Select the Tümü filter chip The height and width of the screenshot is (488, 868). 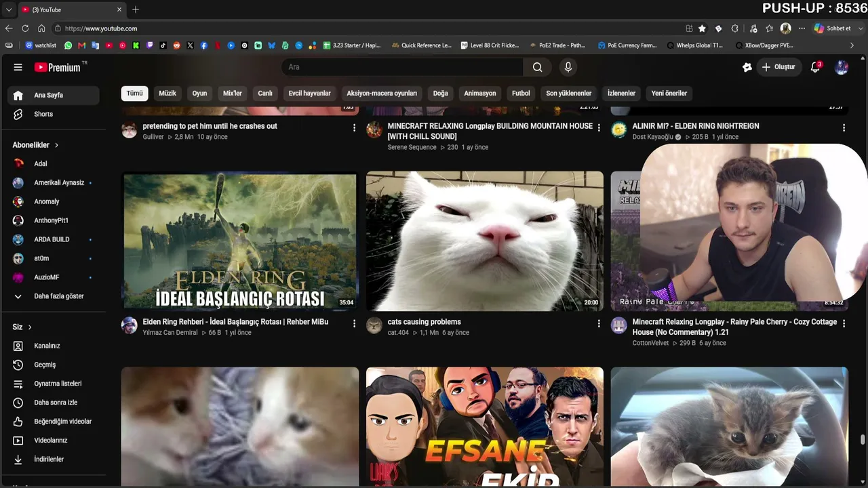click(134, 94)
